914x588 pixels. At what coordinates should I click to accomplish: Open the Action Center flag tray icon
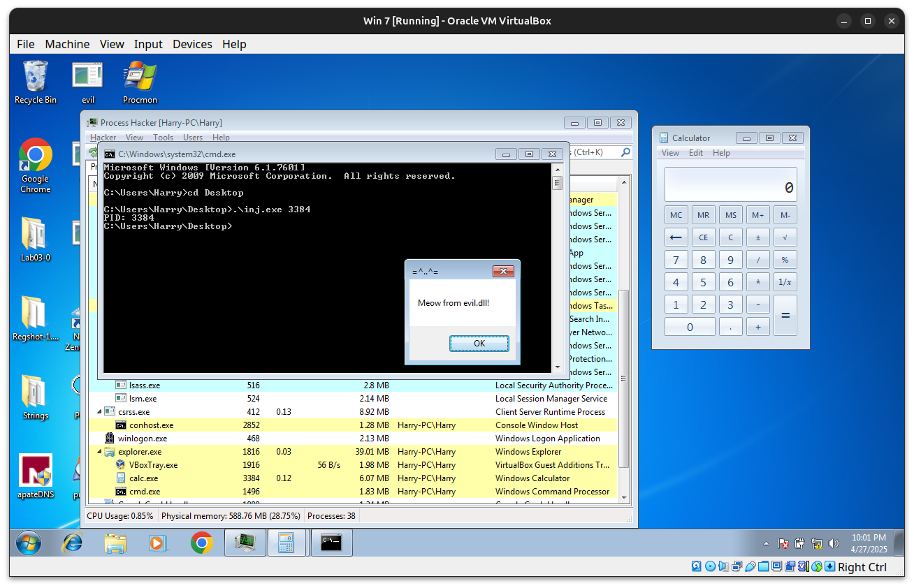783,543
